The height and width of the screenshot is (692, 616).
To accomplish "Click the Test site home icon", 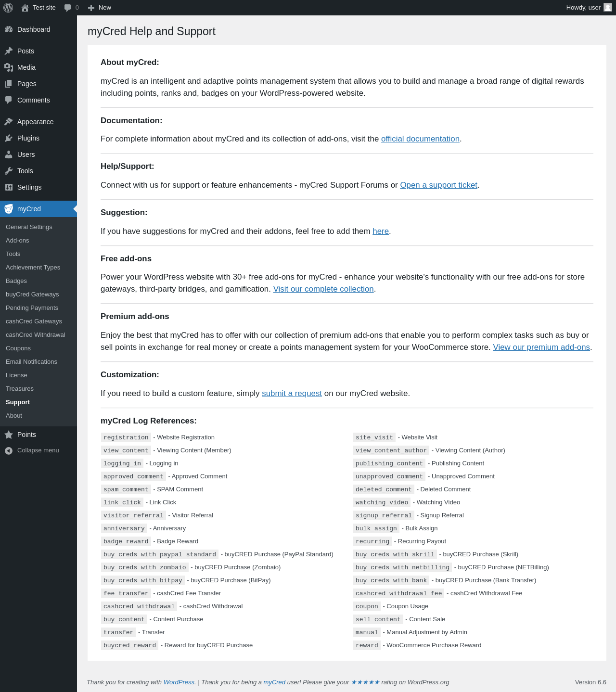I will click(x=25, y=8).
